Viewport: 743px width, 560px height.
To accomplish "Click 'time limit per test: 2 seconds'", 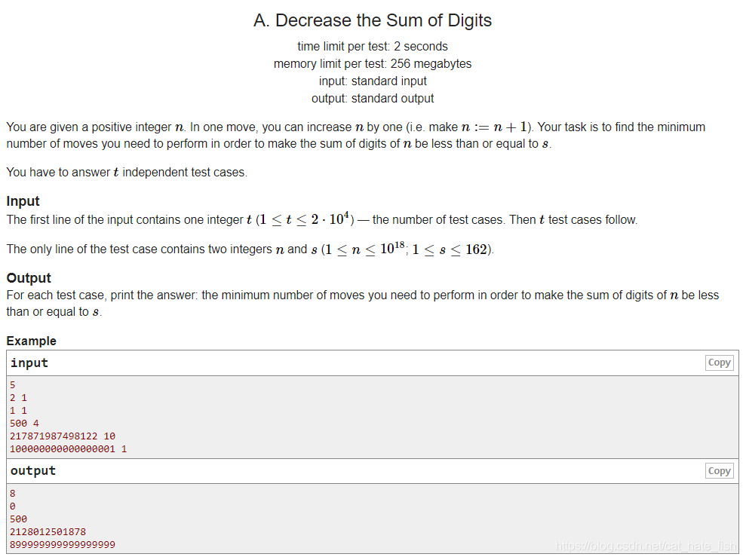I will click(373, 47).
